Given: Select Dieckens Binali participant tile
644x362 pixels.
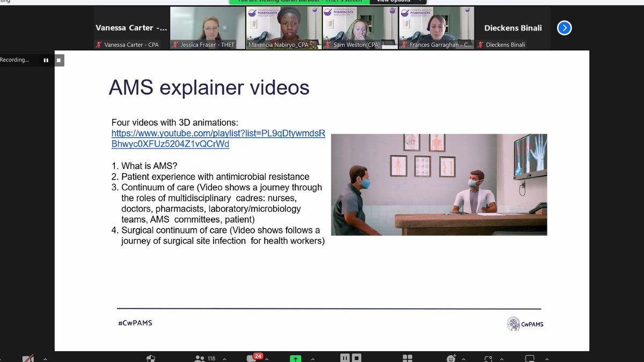Looking at the screenshot, I should (x=513, y=28).
